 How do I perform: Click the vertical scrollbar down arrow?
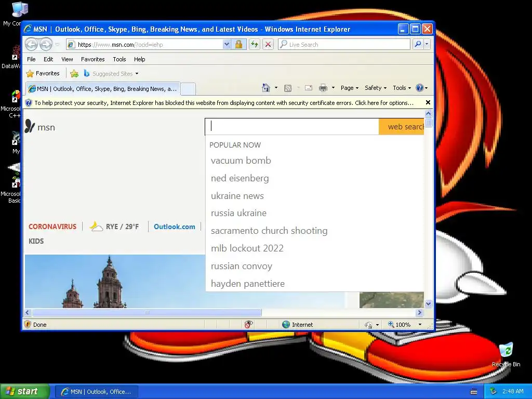pyautogui.click(x=428, y=303)
